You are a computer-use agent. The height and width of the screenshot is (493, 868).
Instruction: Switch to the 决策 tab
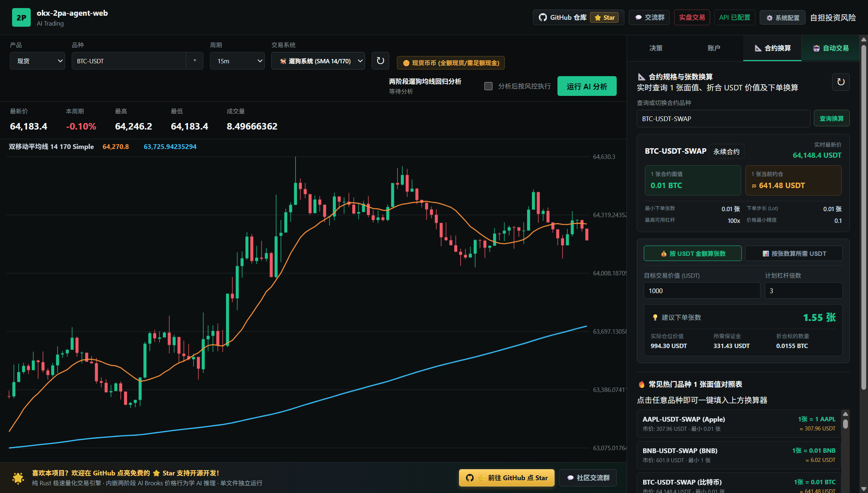tap(655, 48)
